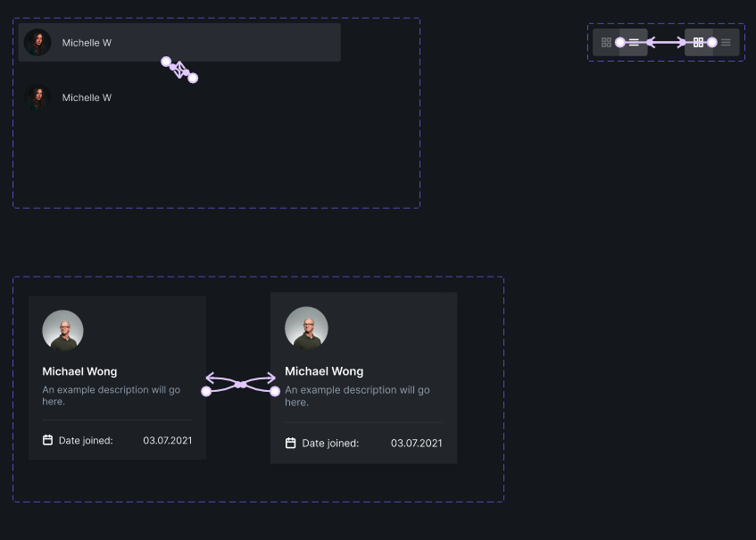Click prototype node on left Michael Wong card edge
The height and width of the screenshot is (540, 756).
(206, 391)
